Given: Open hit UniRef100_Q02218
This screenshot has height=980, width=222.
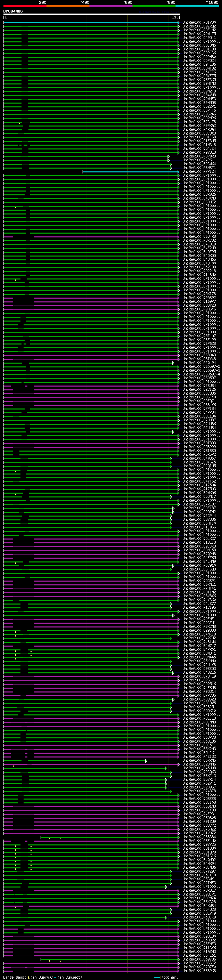Looking at the screenshot, I should click(x=199, y=271).
